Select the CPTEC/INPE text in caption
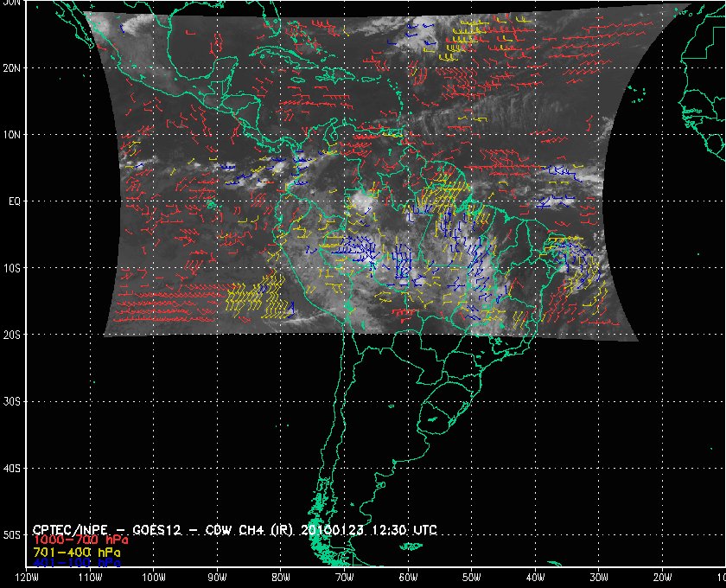 coord(70,529)
